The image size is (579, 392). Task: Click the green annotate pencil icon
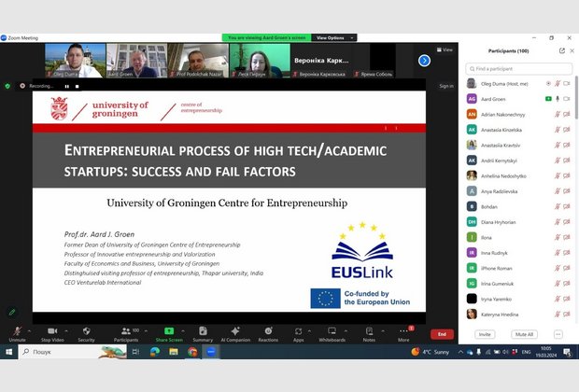[12, 313]
